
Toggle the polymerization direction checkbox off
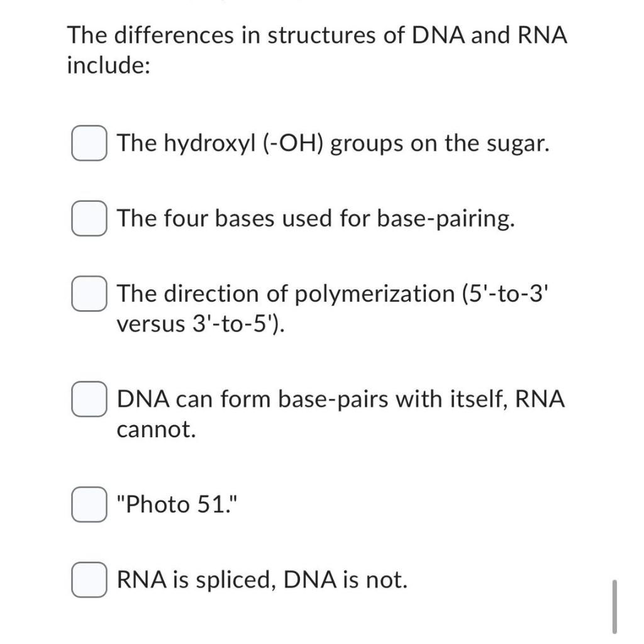89,292
